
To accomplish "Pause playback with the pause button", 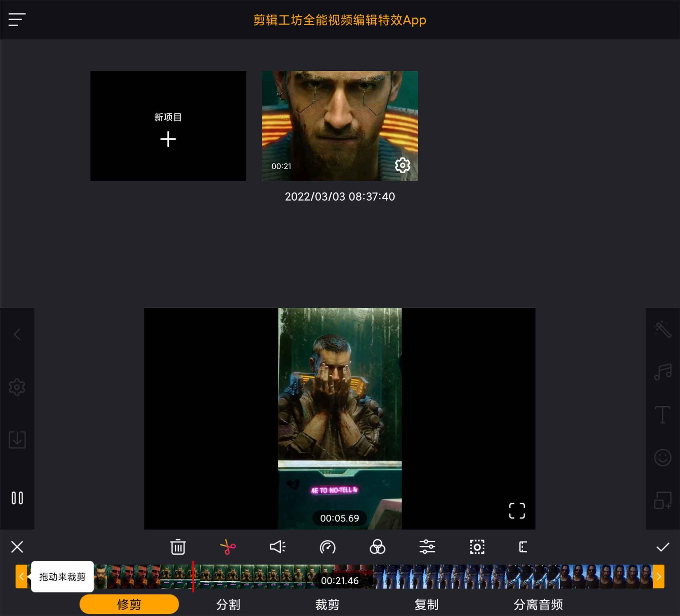I will (x=17, y=498).
